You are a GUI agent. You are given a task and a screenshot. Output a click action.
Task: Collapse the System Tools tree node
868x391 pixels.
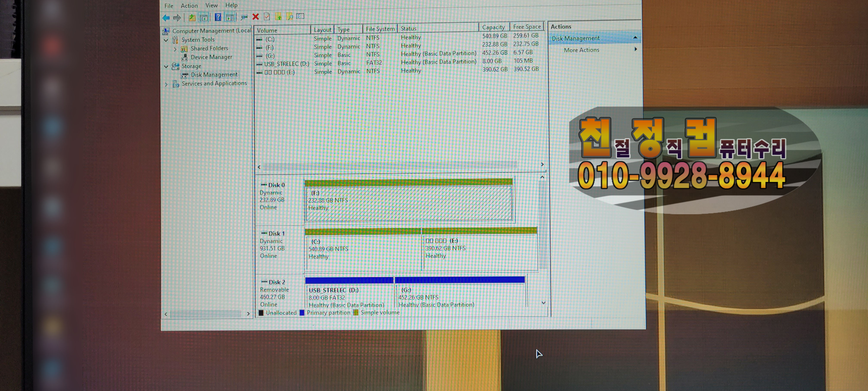click(166, 40)
